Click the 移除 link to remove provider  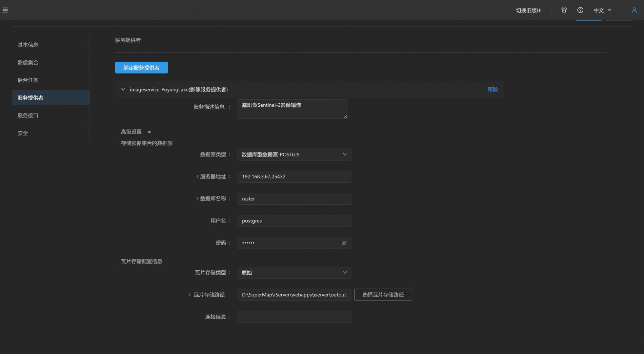point(492,89)
